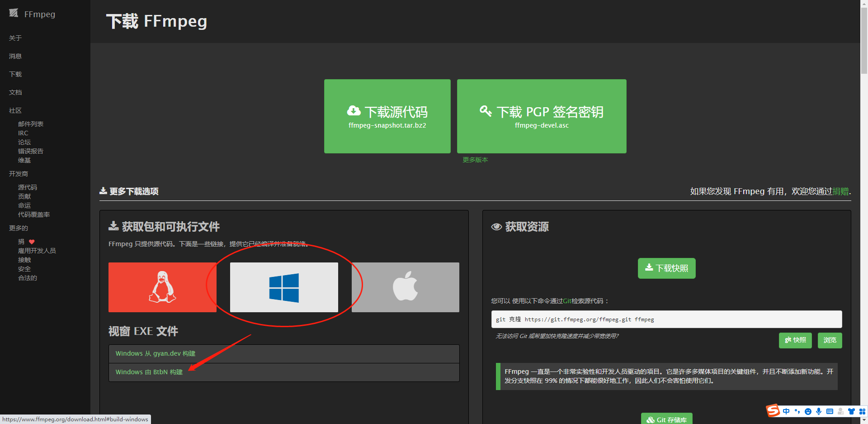Click the 浏览 button
Viewport: 868px width, 424px height.
830,340
